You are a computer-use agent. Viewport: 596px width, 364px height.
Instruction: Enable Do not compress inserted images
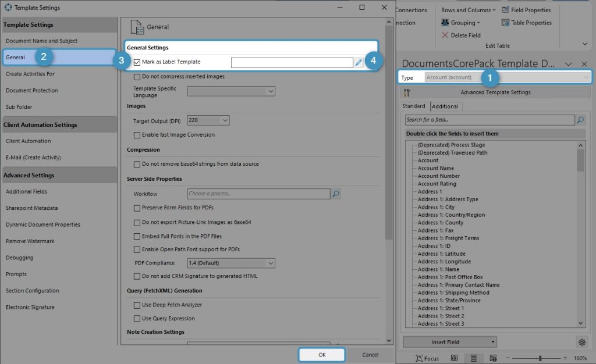tap(137, 77)
